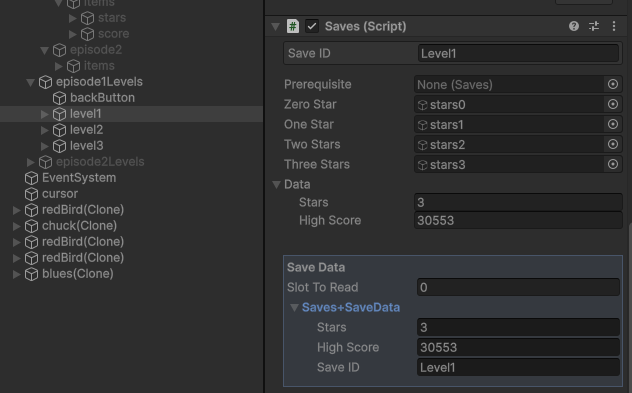Click the stars1 object reference icon
Viewport: 632px width, 393px height.
(x=422, y=125)
